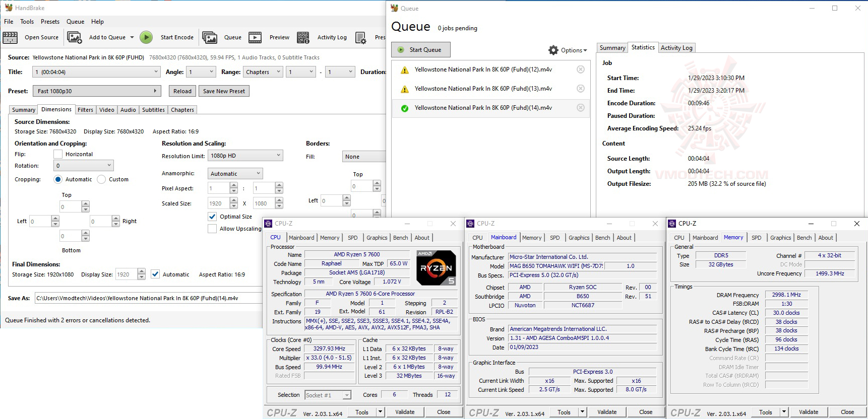Select the Custom cropping radio button
The image size is (868, 419).
pos(101,180)
